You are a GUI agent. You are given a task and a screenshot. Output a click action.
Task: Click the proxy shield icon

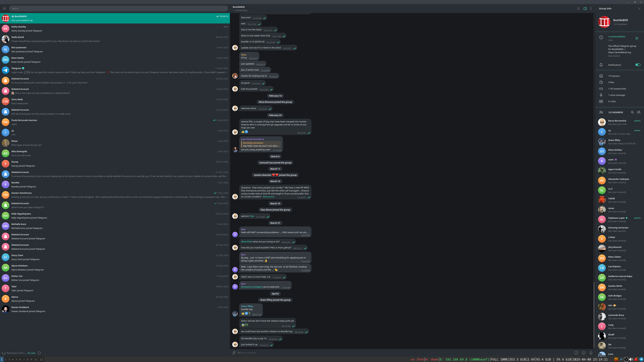pyautogui.click(x=39, y=353)
